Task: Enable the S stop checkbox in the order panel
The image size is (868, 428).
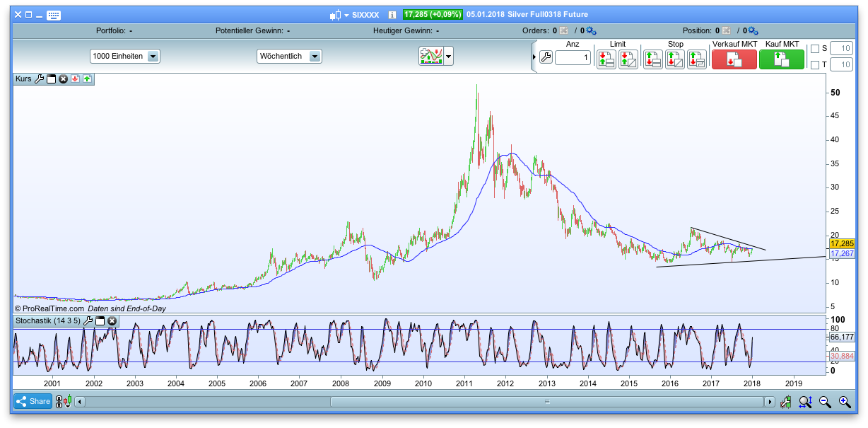Action: coord(816,48)
